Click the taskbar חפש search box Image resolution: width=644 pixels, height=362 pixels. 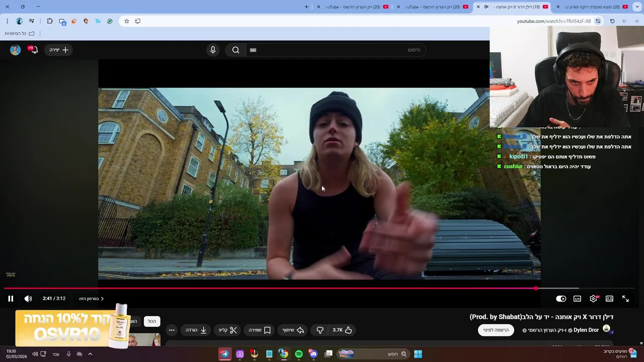click(x=372, y=354)
